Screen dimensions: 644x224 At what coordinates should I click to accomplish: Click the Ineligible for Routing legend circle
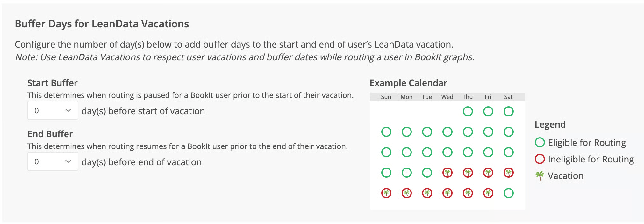(540, 159)
